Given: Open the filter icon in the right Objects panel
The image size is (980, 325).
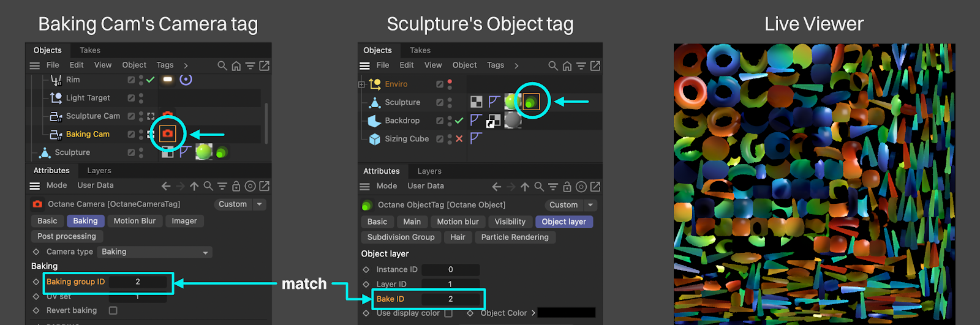Looking at the screenshot, I should point(581,65).
